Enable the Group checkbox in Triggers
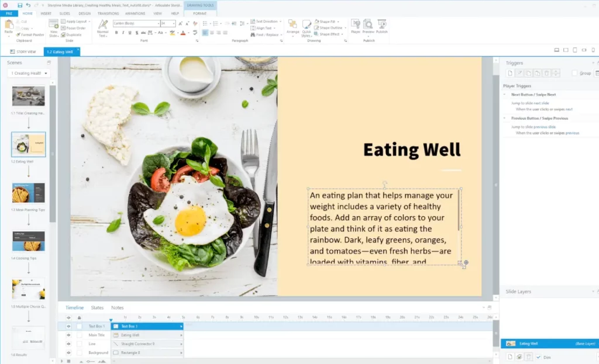The image size is (599, 364). click(x=574, y=73)
